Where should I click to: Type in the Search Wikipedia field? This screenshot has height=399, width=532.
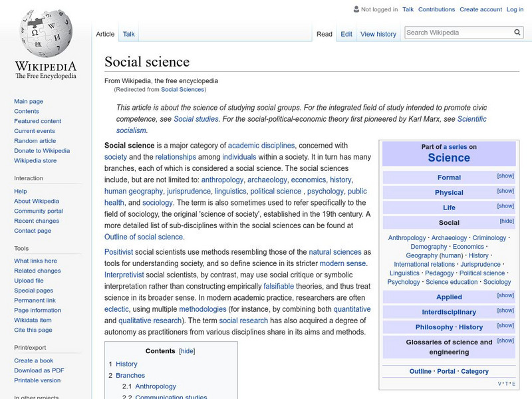point(458,33)
